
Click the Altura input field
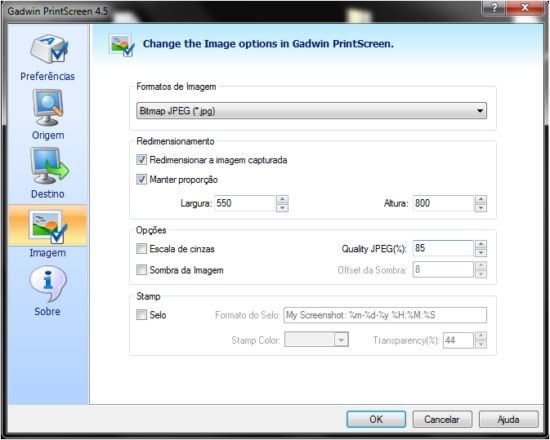click(443, 204)
